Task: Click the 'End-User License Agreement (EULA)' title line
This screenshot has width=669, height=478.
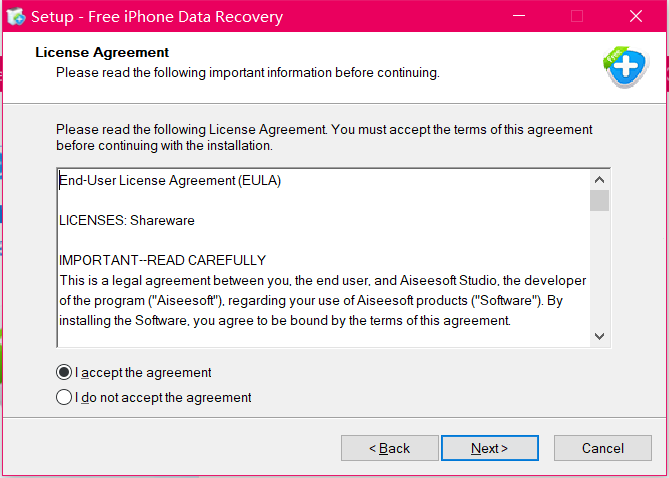Action: 170,181
